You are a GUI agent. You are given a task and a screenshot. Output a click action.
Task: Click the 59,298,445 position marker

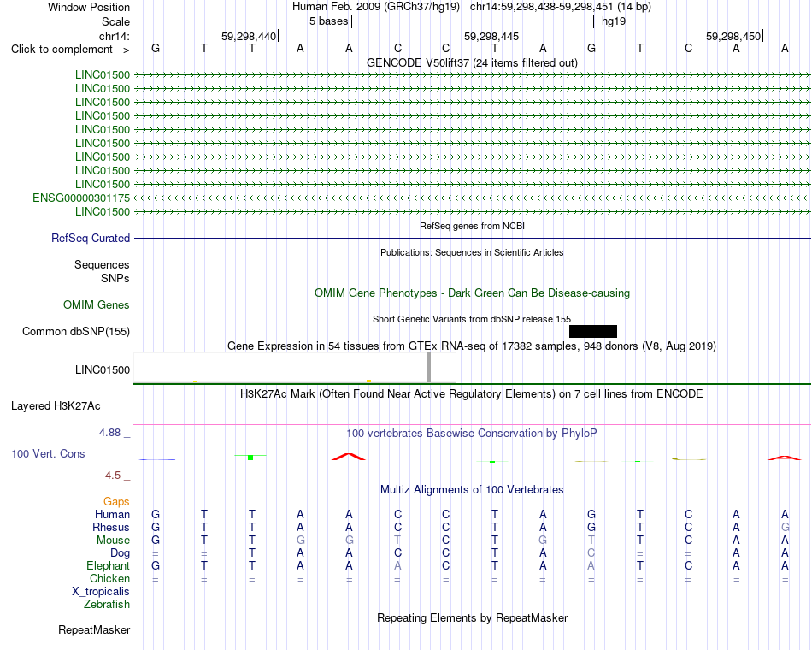tap(491, 36)
